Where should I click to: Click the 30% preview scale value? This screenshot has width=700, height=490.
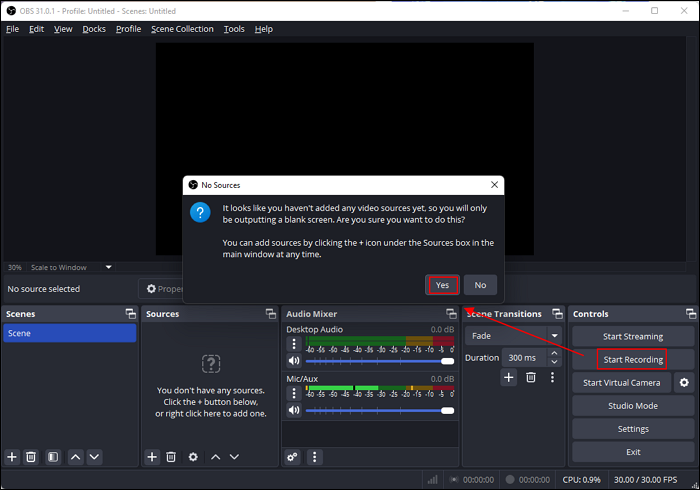click(15, 267)
